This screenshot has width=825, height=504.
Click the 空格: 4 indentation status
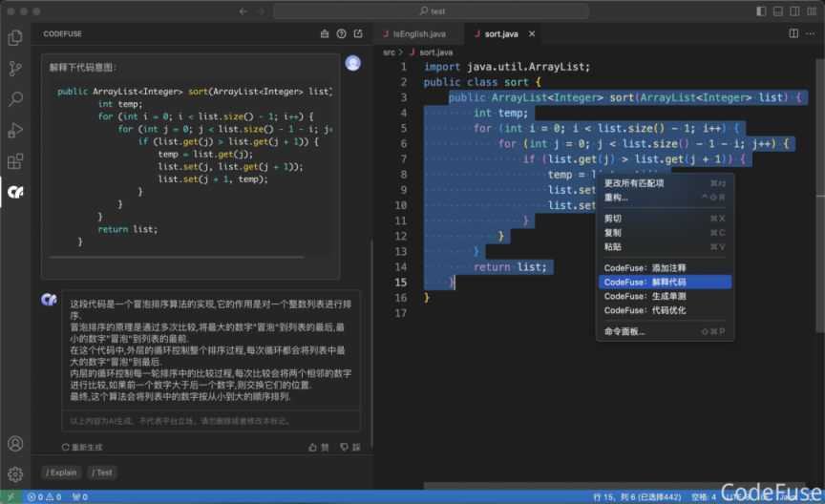(x=704, y=496)
